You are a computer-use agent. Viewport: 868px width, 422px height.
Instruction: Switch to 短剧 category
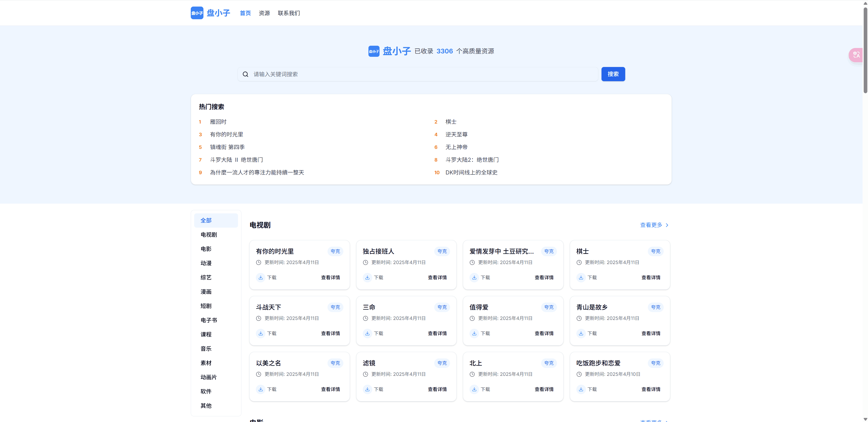pos(206,306)
